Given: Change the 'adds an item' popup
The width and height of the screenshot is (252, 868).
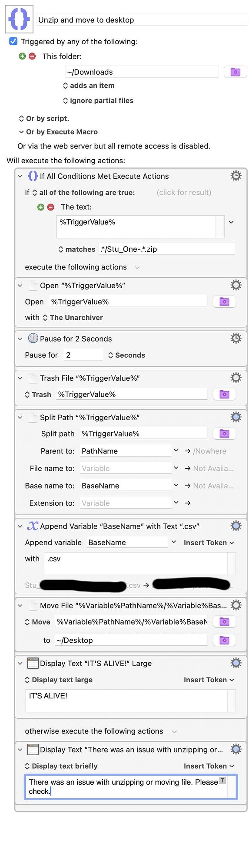Looking at the screenshot, I should coord(89,85).
